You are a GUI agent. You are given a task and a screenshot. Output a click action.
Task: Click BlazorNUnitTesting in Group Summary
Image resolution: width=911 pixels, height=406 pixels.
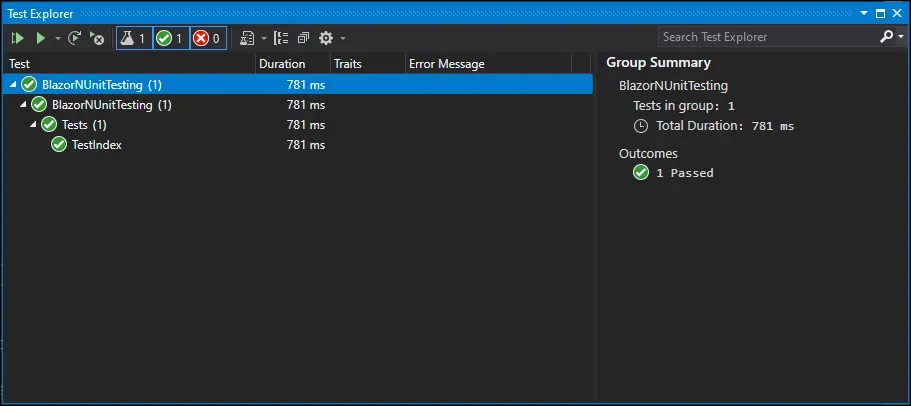[673, 86]
